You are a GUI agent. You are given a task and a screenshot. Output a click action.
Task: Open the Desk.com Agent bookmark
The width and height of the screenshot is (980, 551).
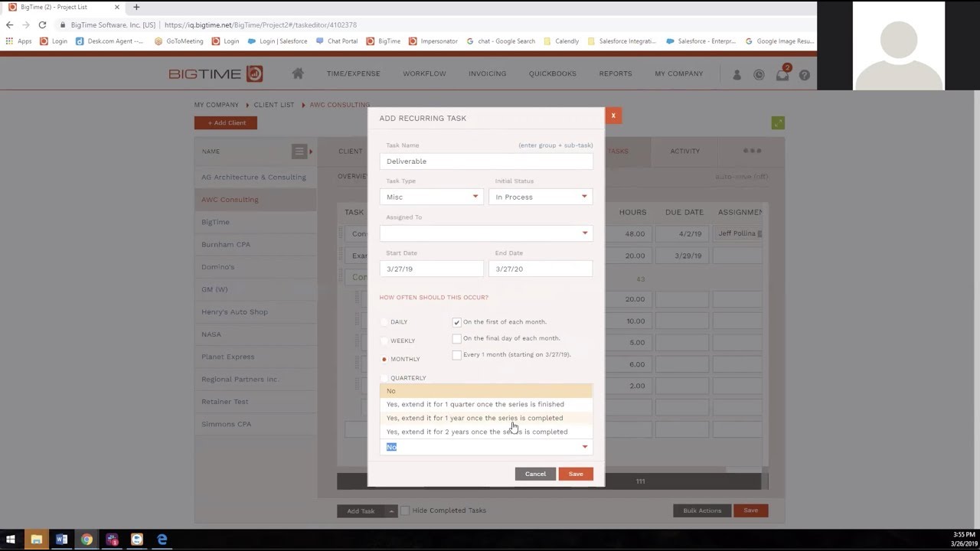pos(109,41)
